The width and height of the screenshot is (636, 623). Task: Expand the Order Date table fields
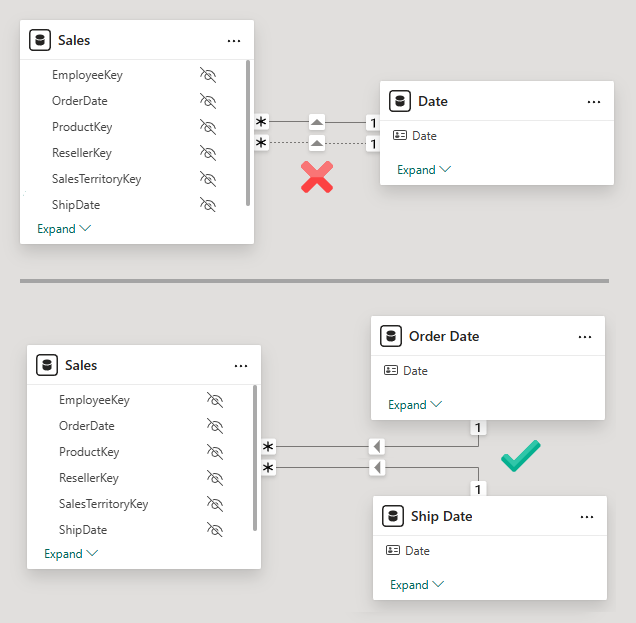pos(415,404)
